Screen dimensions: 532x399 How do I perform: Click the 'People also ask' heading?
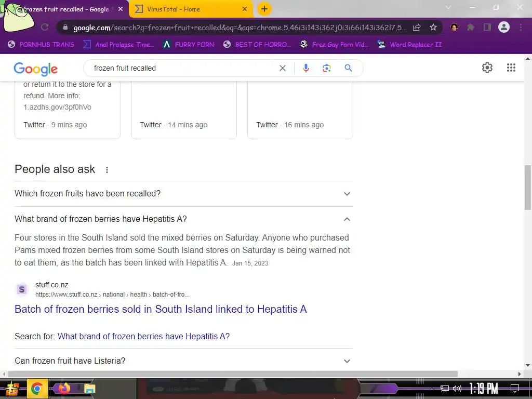[x=55, y=169]
